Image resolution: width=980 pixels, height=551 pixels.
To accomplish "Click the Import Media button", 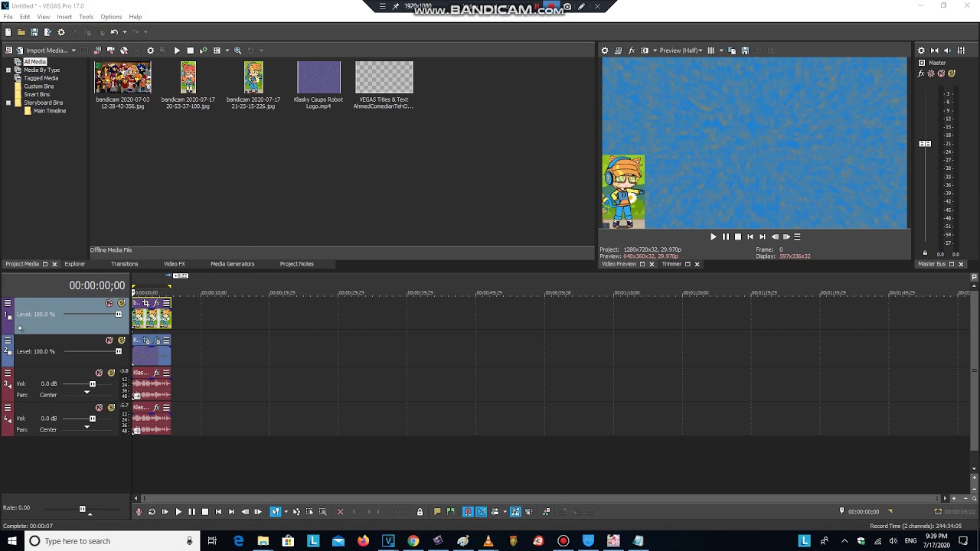I will point(42,51).
